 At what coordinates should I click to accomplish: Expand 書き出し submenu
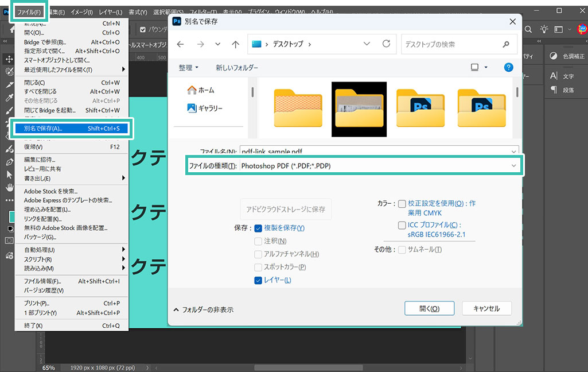tap(71, 179)
